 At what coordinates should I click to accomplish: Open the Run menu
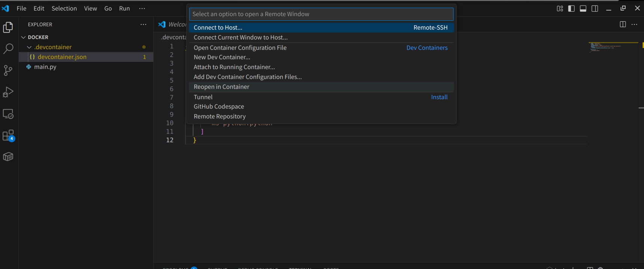(x=125, y=8)
